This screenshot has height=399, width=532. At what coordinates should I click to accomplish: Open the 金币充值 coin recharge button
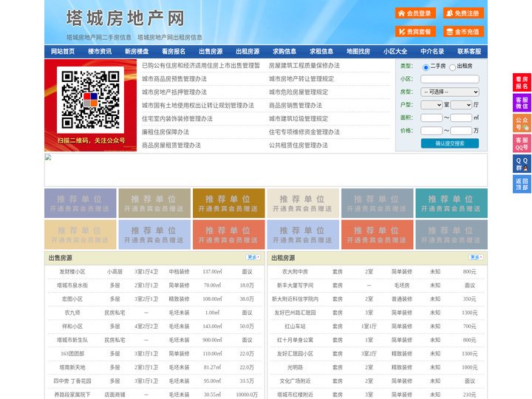click(463, 32)
